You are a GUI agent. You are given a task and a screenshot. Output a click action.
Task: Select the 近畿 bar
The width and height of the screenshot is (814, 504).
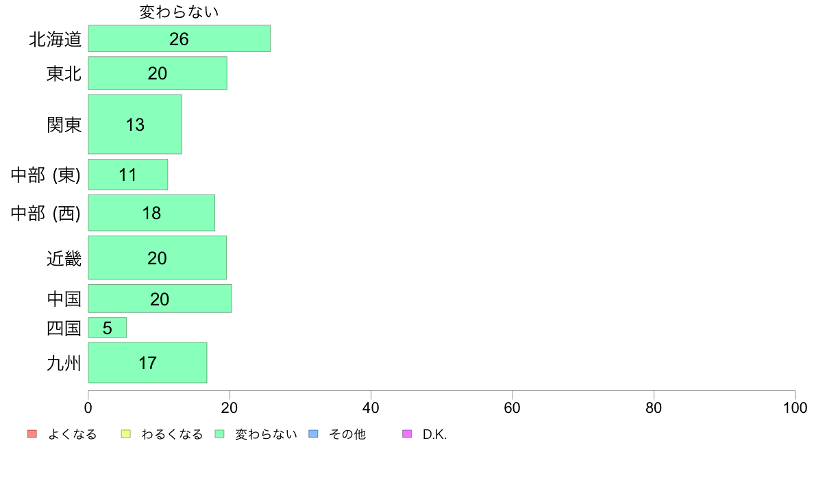158,258
